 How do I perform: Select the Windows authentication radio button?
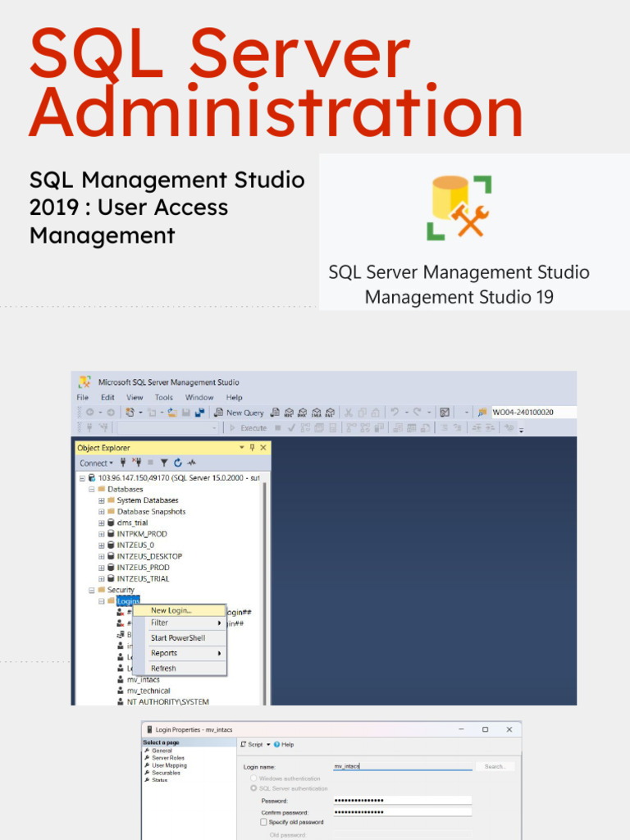254,778
